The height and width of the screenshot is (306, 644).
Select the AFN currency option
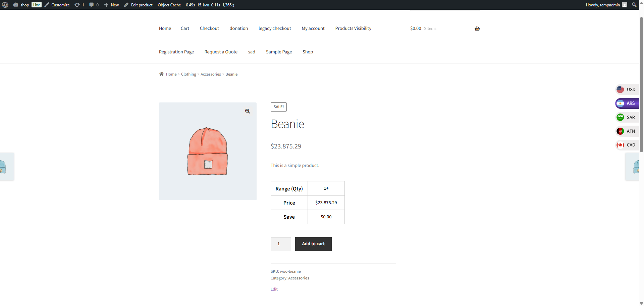click(626, 131)
